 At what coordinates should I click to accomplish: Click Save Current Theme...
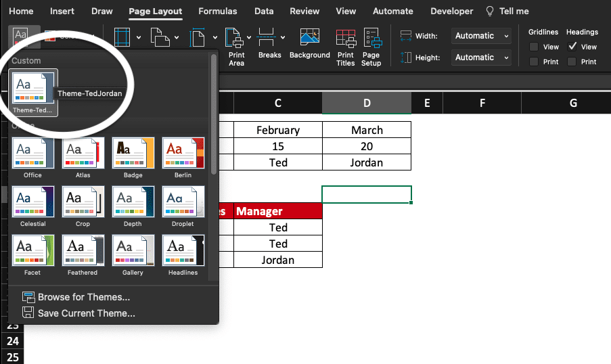[x=86, y=313]
